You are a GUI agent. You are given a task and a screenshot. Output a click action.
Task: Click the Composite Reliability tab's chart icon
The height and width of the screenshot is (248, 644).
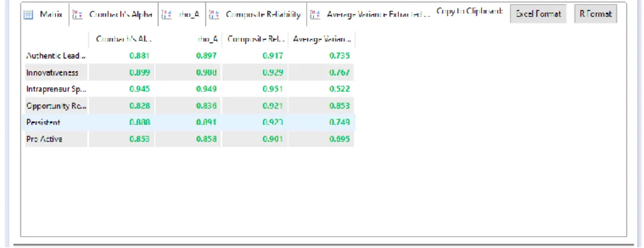coord(214,15)
